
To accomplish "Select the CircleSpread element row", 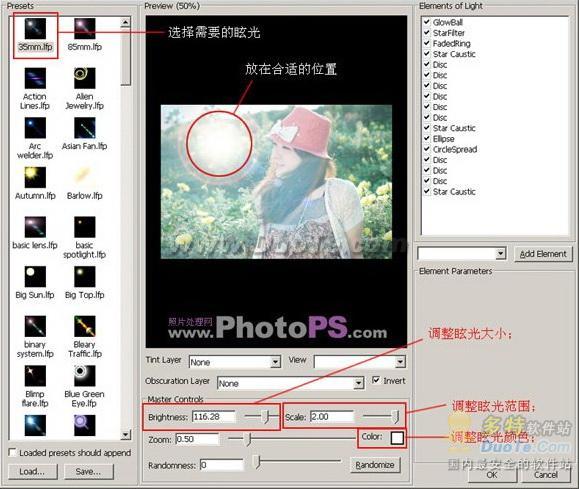I will click(x=455, y=149).
